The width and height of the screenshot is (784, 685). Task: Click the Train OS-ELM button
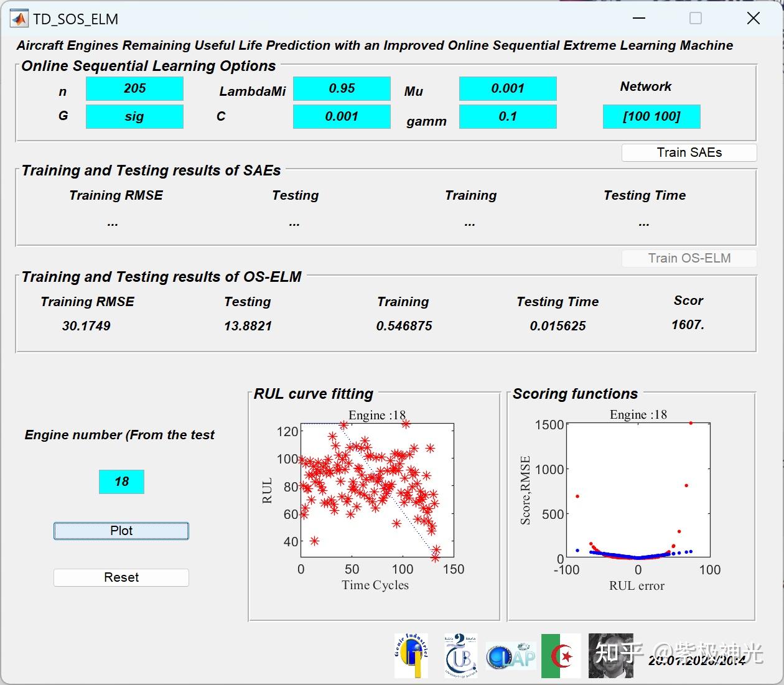pyautogui.click(x=689, y=258)
